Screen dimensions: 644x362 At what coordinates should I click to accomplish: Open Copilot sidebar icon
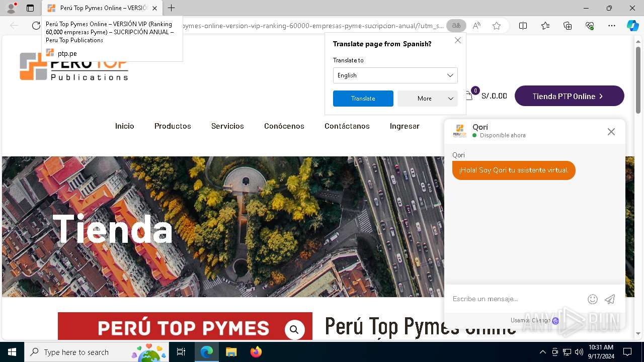(632, 26)
